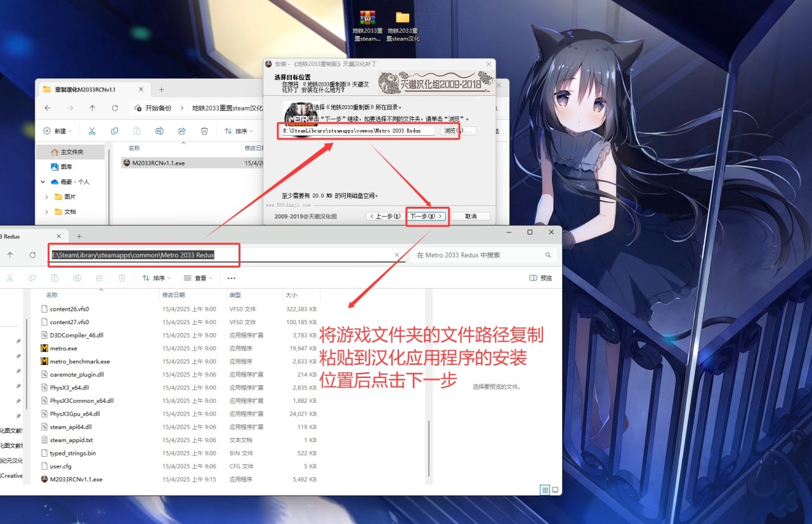Click the Rename icon in the Metro 2033 Redux toolbar
The width and height of the screenshot is (812, 524).
77,278
